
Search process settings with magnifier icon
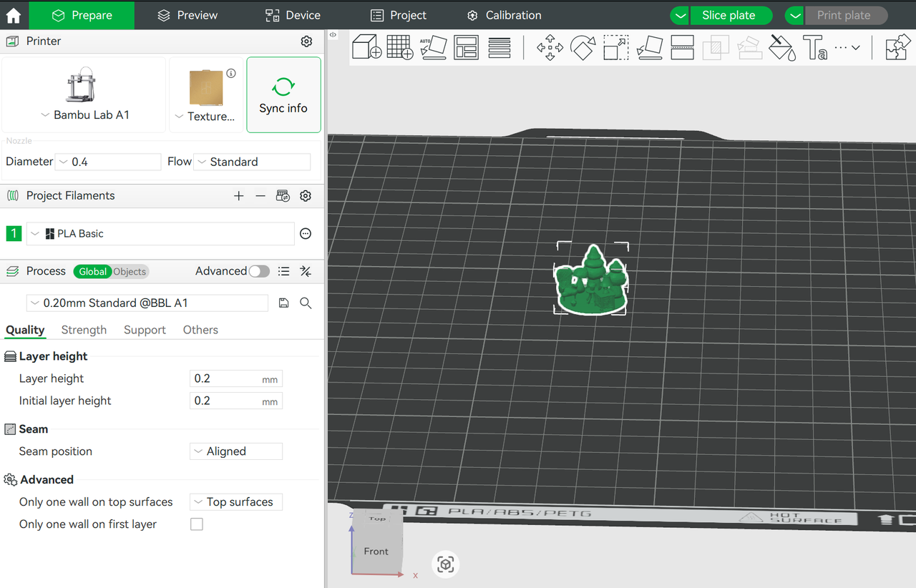(306, 303)
